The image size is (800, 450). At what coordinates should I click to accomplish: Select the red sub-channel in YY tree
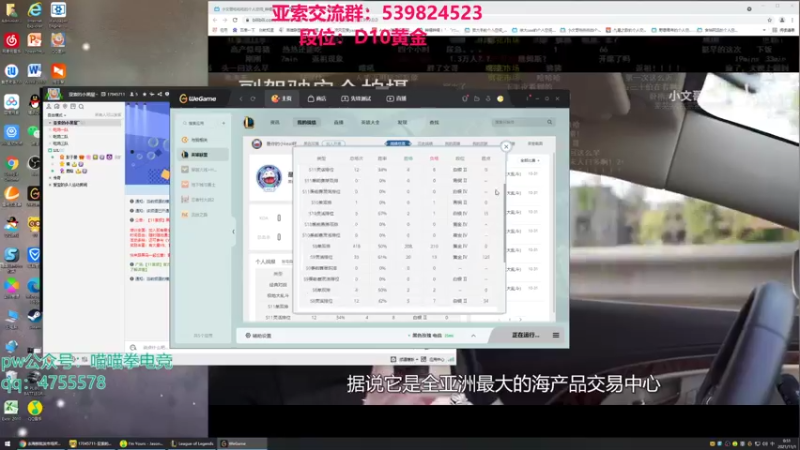[61, 130]
